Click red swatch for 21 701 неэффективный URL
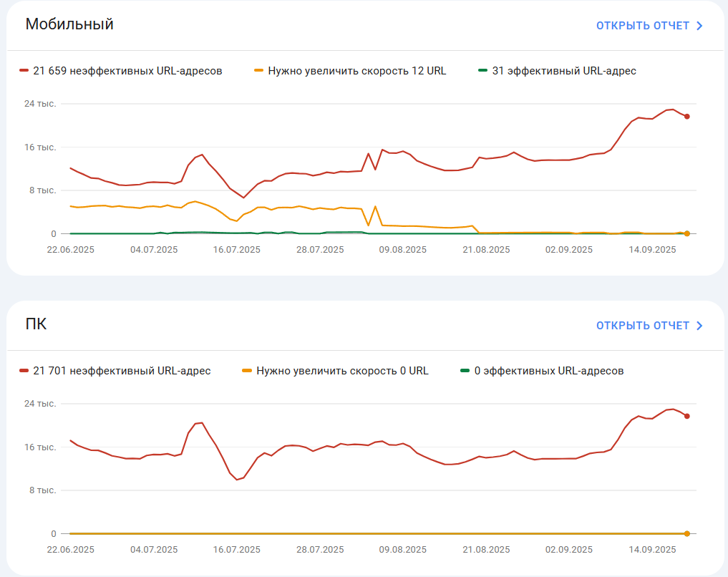This screenshot has height=577, width=728. point(24,370)
